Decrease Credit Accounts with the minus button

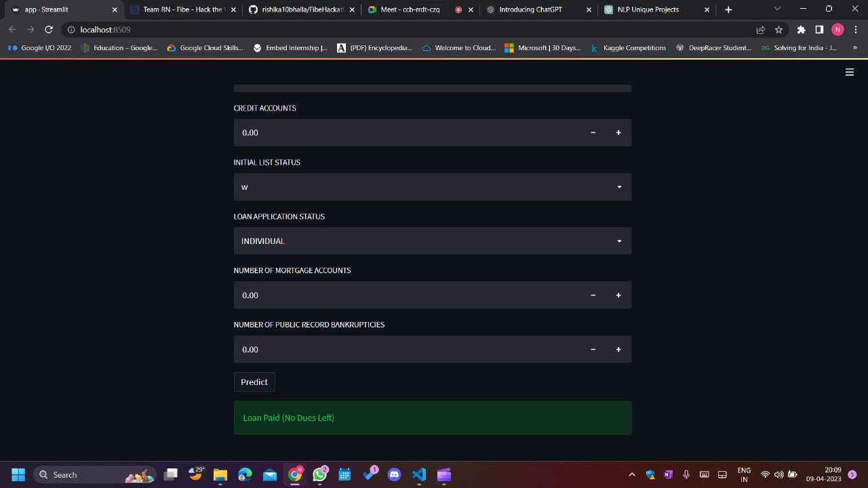coord(593,133)
